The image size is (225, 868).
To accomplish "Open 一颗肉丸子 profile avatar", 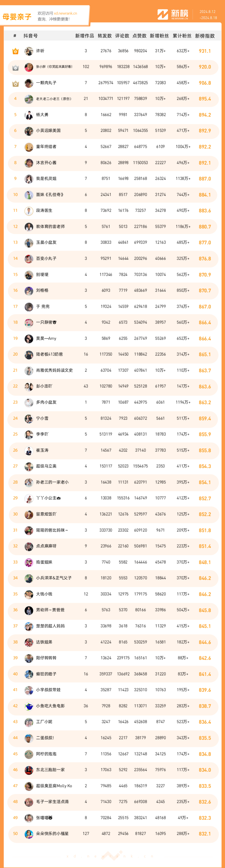I will [29, 83].
